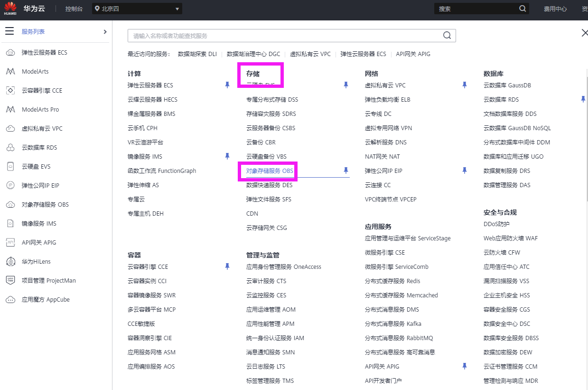Open 数据复制服务 DRS link
Screen dimensions: 588x390
(x=507, y=171)
